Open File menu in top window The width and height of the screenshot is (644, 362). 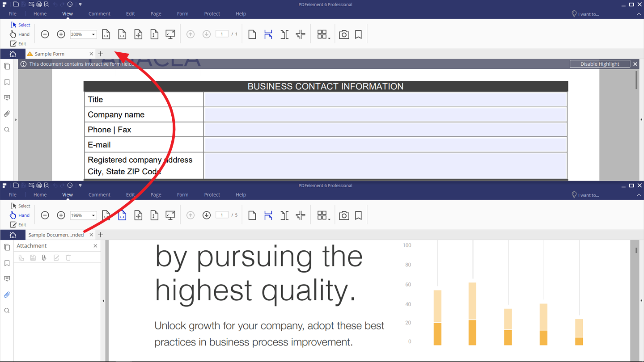click(x=13, y=14)
